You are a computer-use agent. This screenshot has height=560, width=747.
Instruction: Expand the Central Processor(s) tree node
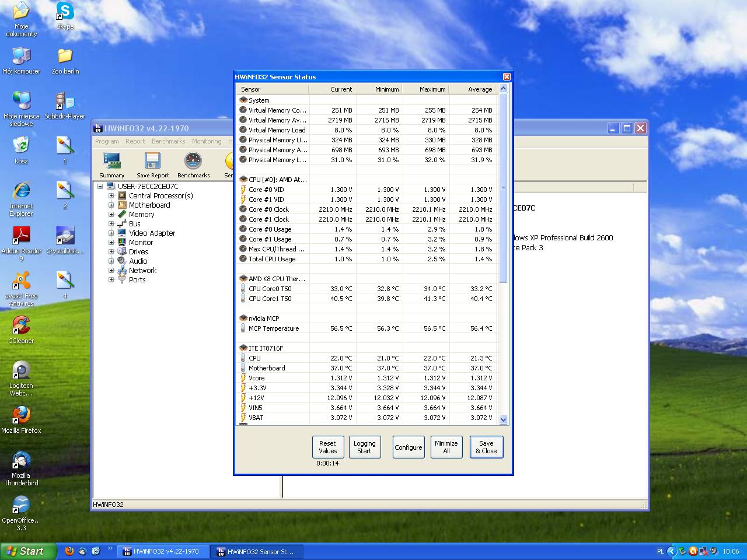[111, 196]
